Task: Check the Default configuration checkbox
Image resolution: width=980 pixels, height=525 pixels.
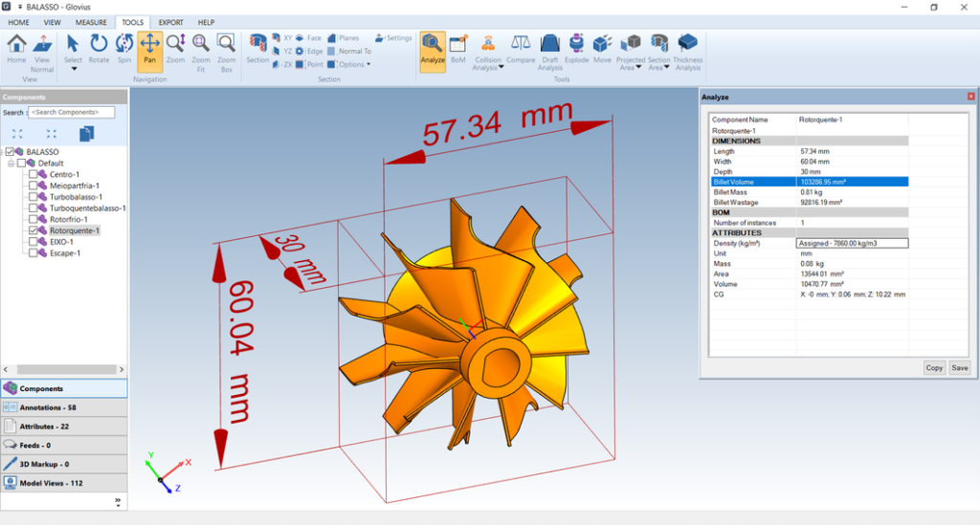Action: (22, 163)
